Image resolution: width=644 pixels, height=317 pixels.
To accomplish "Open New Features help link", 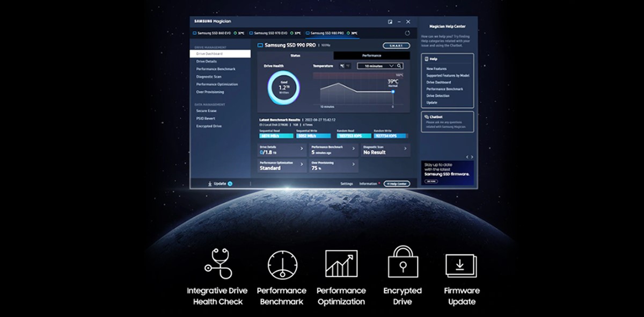I will pyautogui.click(x=436, y=69).
